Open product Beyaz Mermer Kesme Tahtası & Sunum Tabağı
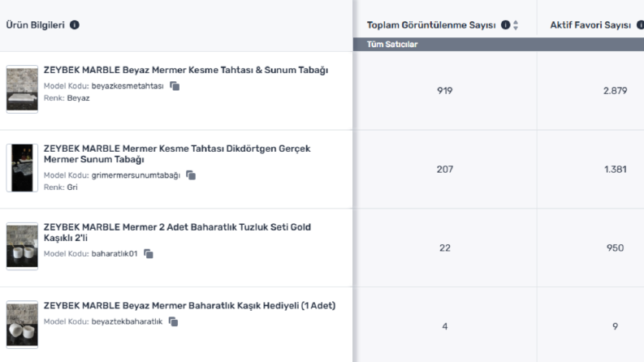644x362 pixels. pyautogui.click(x=186, y=70)
